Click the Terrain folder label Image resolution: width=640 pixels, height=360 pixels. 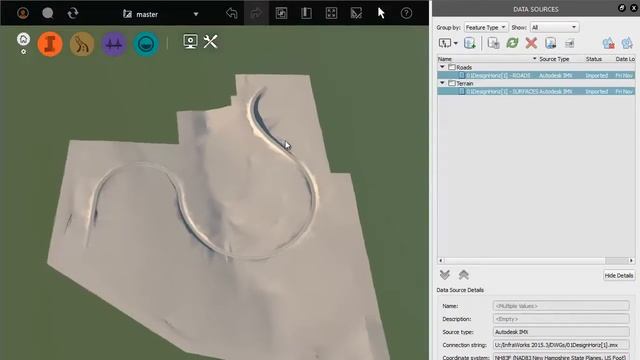tap(464, 83)
